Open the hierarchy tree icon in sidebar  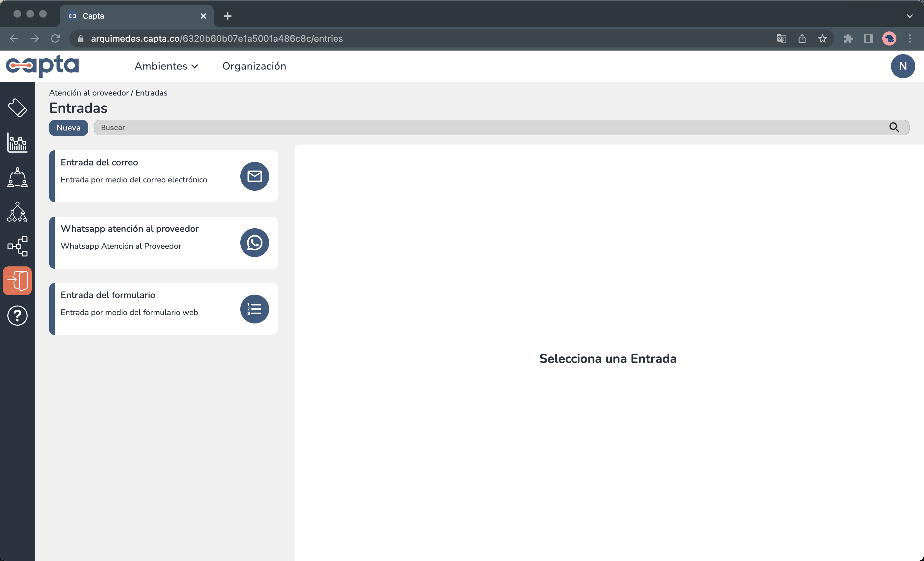pos(17,212)
